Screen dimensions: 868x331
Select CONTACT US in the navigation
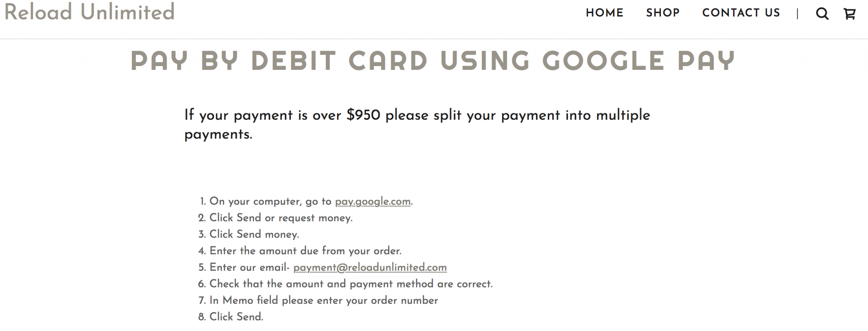point(741,13)
